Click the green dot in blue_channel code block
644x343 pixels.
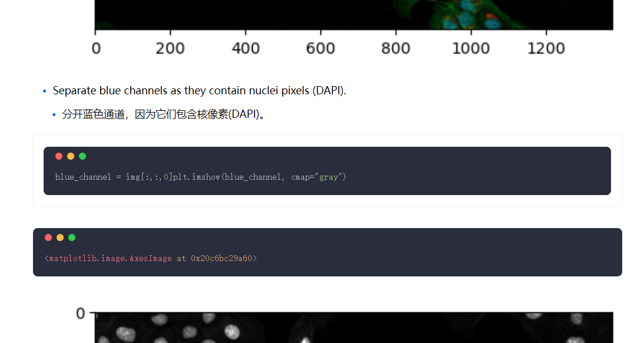tap(82, 156)
